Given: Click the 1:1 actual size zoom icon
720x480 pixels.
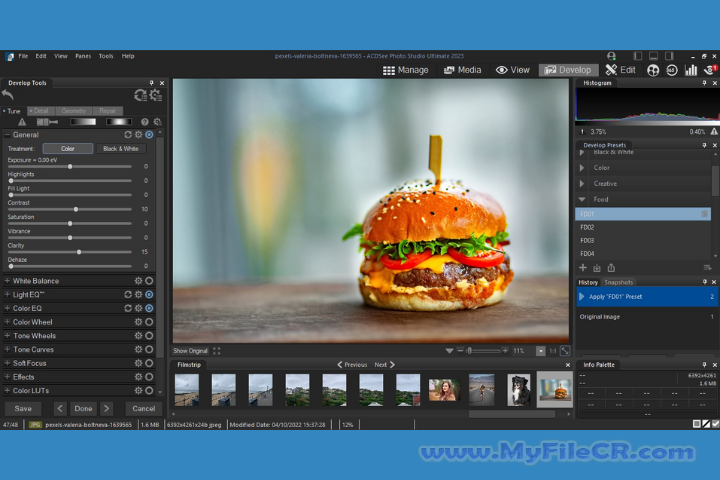Looking at the screenshot, I should (553, 351).
